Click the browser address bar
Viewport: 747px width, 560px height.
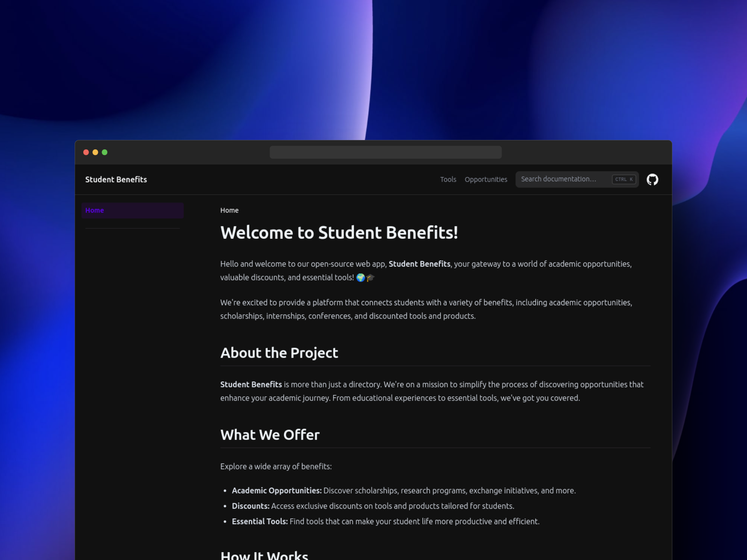coord(386,152)
